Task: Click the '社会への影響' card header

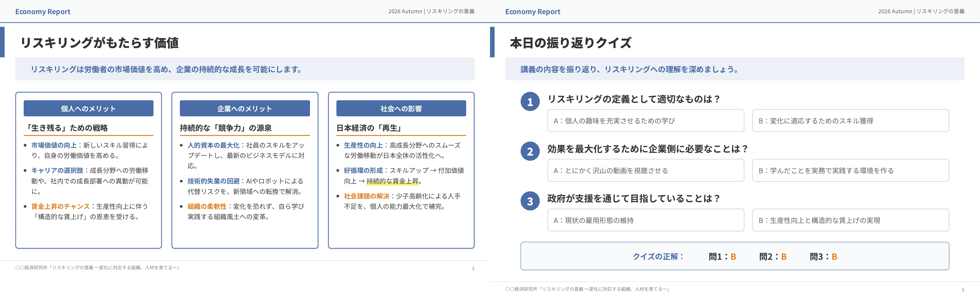Action: tap(401, 108)
